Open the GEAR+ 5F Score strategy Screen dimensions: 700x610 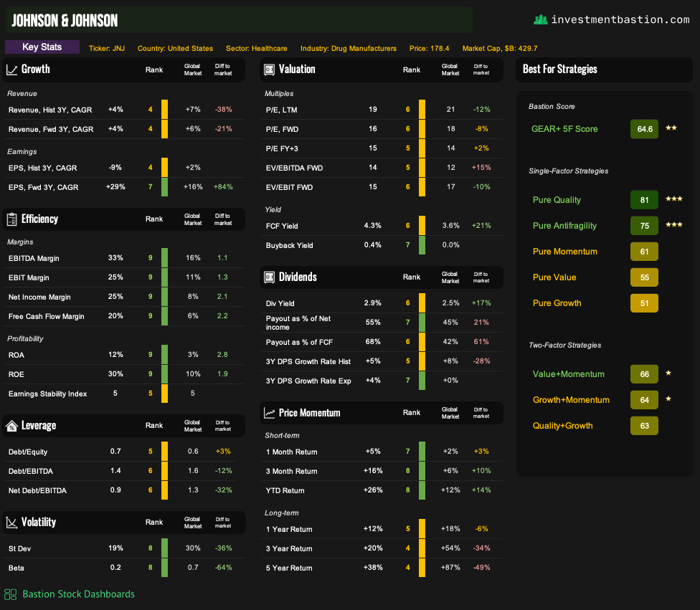(x=564, y=129)
